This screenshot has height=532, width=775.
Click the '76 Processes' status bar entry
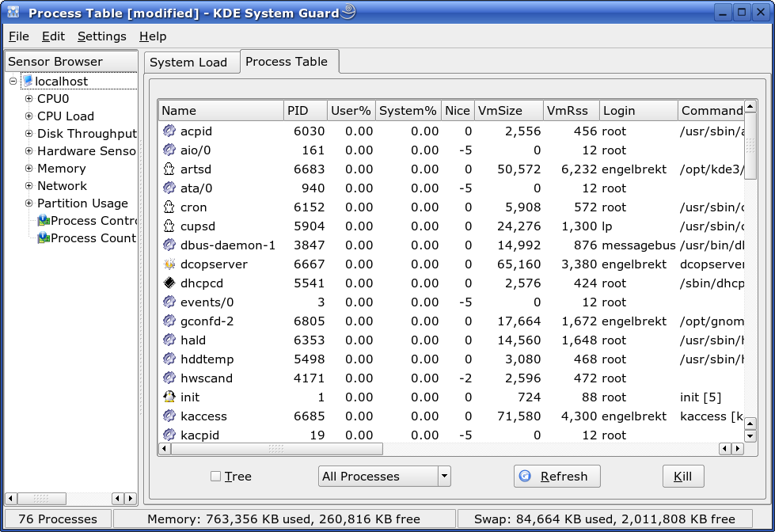tap(58, 519)
